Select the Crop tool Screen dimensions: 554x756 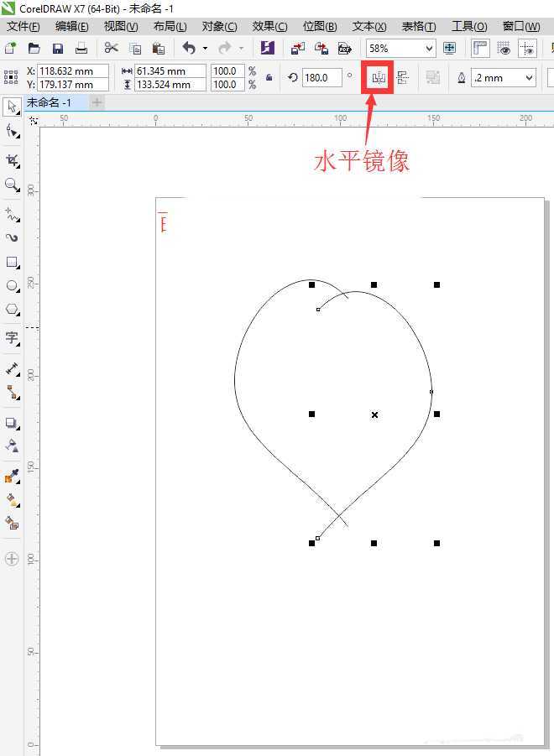[x=13, y=159]
